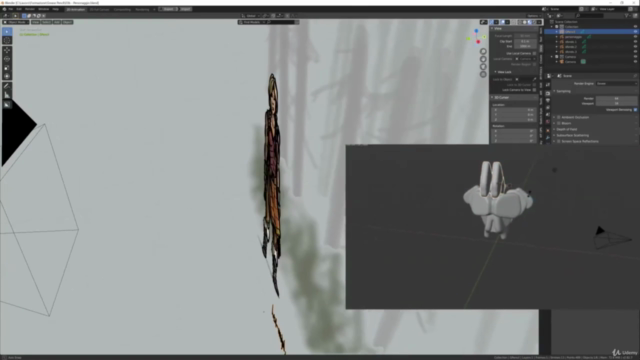The height and width of the screenshot is (360, 640).
Task: Select the Annotate pencil tool
Action: [x=7, y=86]
